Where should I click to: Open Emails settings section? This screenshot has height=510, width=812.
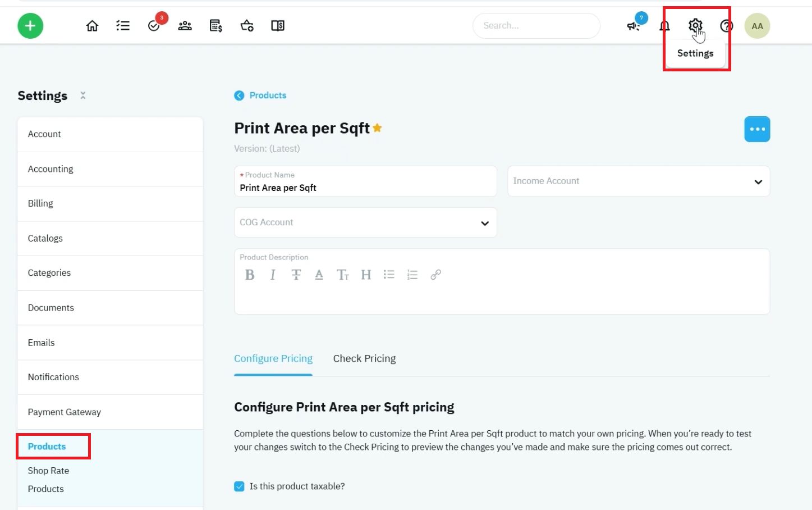coord(110,343)
